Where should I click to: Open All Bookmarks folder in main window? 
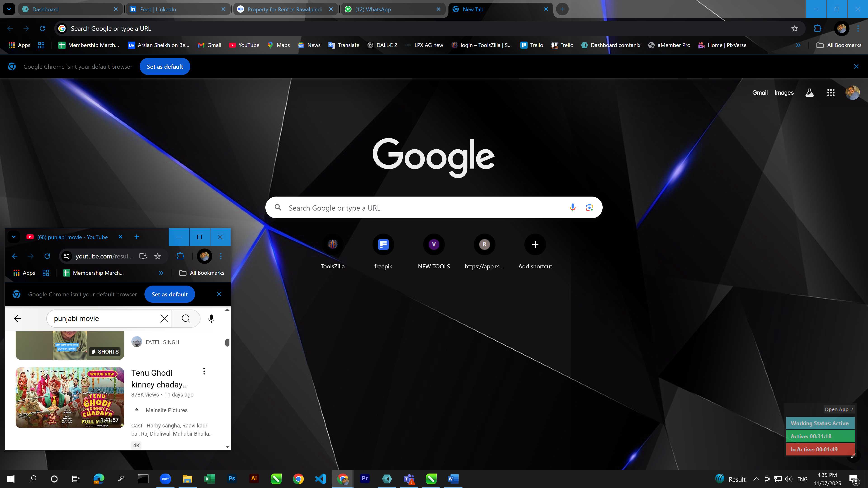[x=839, y=45]
